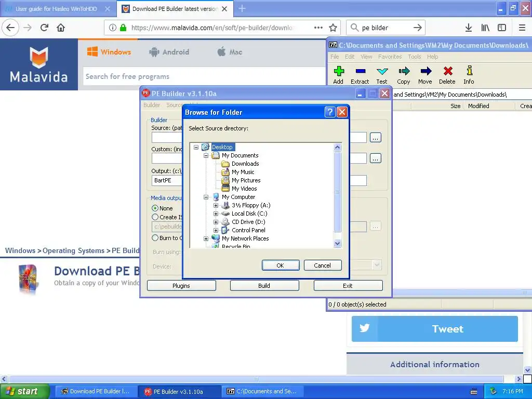Open the Device dropdown in PE Builder
This screenshot has height=399, width=532.
click(377, 264)
